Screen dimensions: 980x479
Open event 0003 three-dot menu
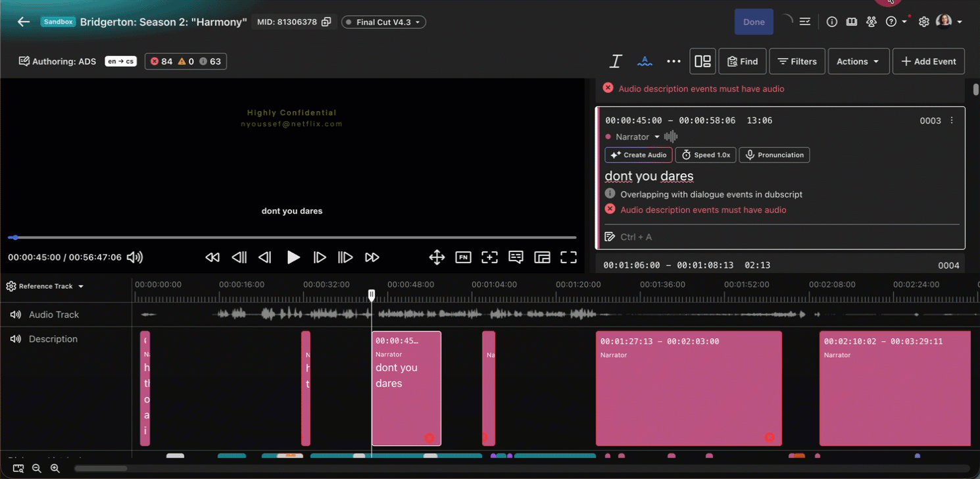951,120
